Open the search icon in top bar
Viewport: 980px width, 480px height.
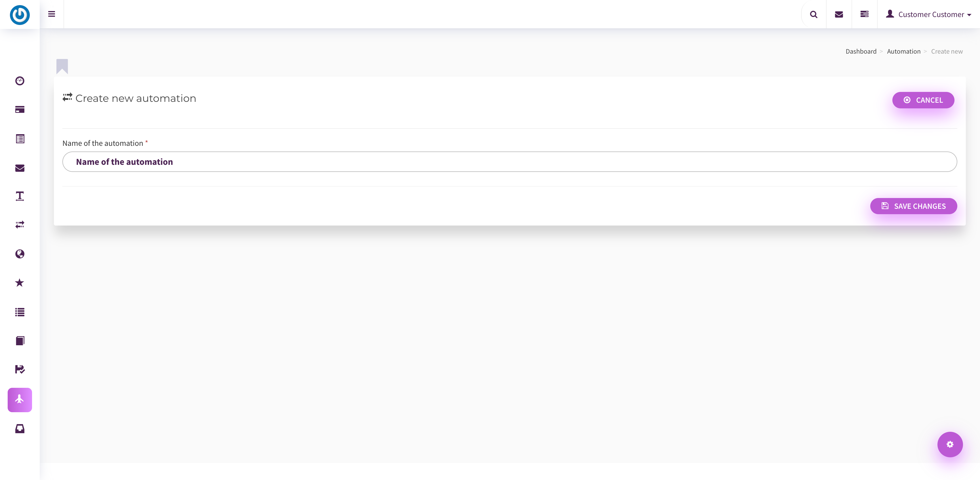pyautogui.click(x=814, y=14)
